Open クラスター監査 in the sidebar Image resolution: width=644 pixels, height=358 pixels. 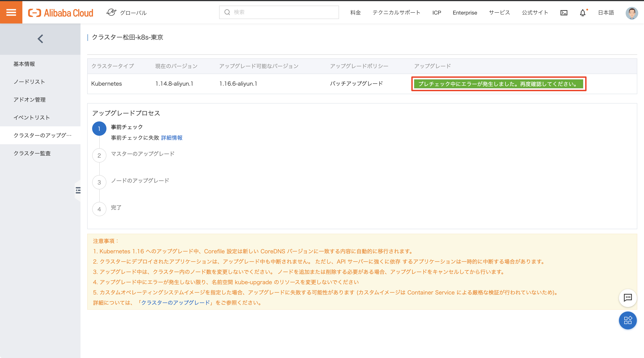click(x=32, y=153)
